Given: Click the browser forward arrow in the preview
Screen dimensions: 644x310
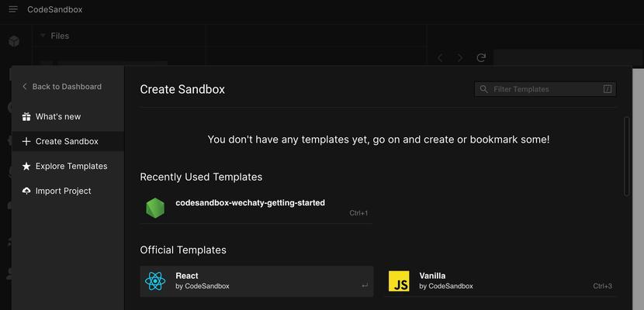Looking at the screenshot, I should pyautogui.click(x=460, y=58).
